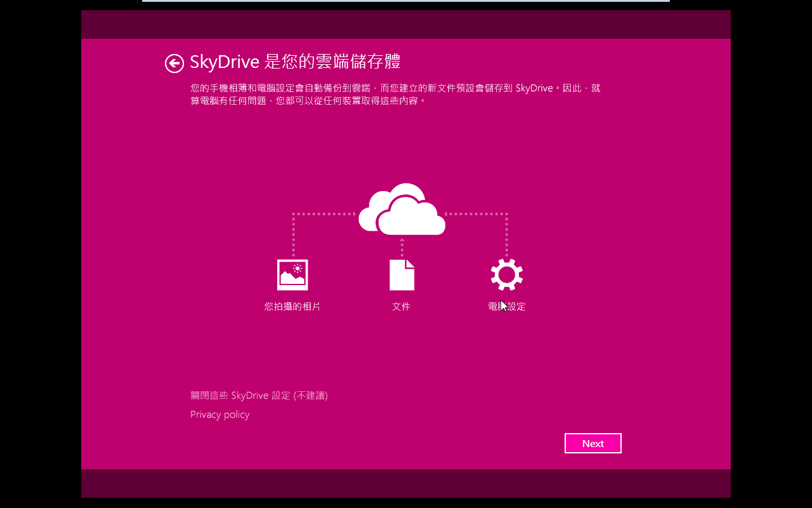The image size is (812, 508).
Task: Click the 電腦設定 label
Action: coord(507,307)
